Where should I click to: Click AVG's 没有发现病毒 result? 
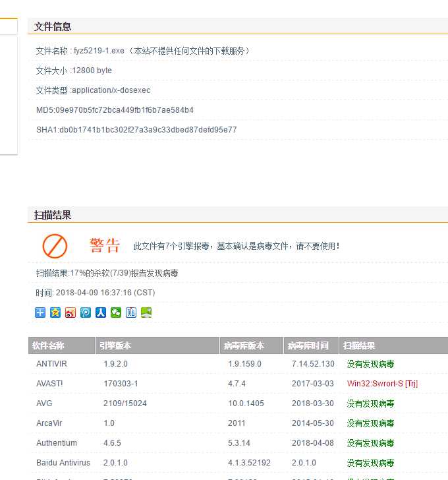point(370,404)
